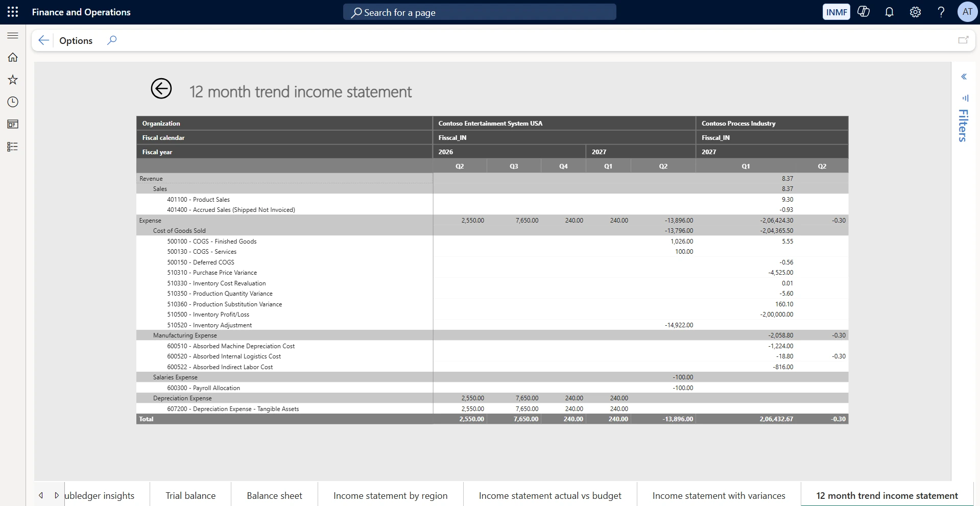980x506 pixels.
Task: Select 12 month trend income statement tab
Action: pyautogui.click(x=887, y=495)
